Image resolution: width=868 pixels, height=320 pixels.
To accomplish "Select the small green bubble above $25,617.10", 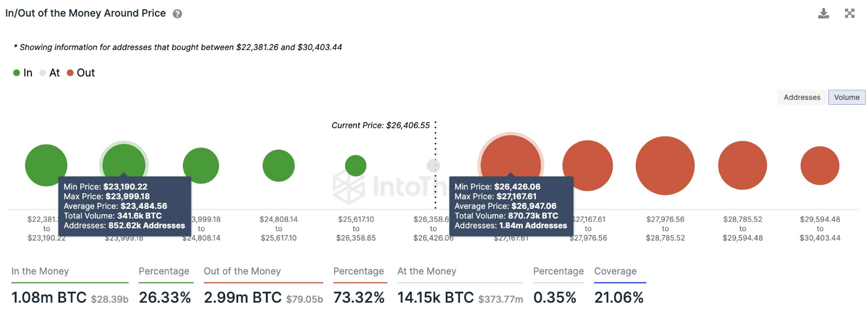I will pos(356,164).
